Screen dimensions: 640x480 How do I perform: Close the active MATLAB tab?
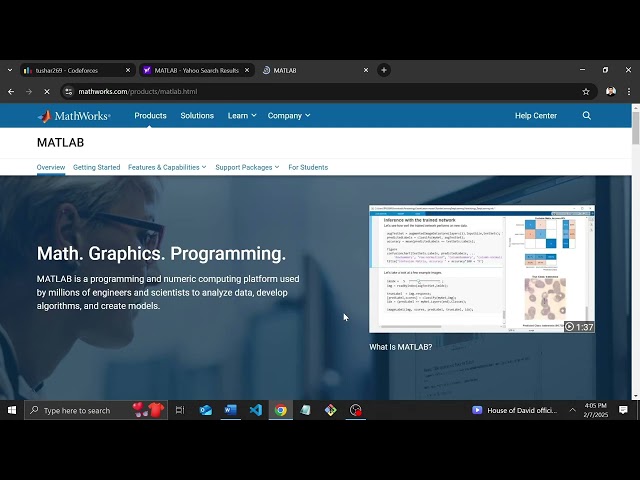pos(366,70)
